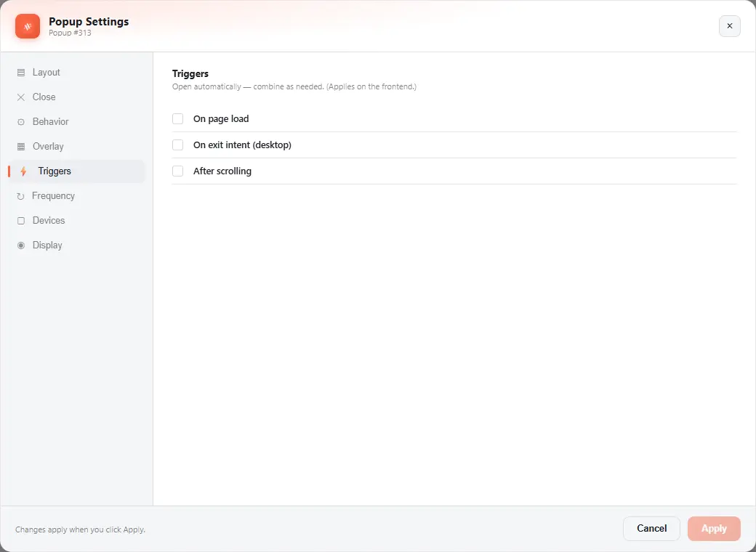
Task: Click the Layout sidebar icon
Action: pos(21,73)
